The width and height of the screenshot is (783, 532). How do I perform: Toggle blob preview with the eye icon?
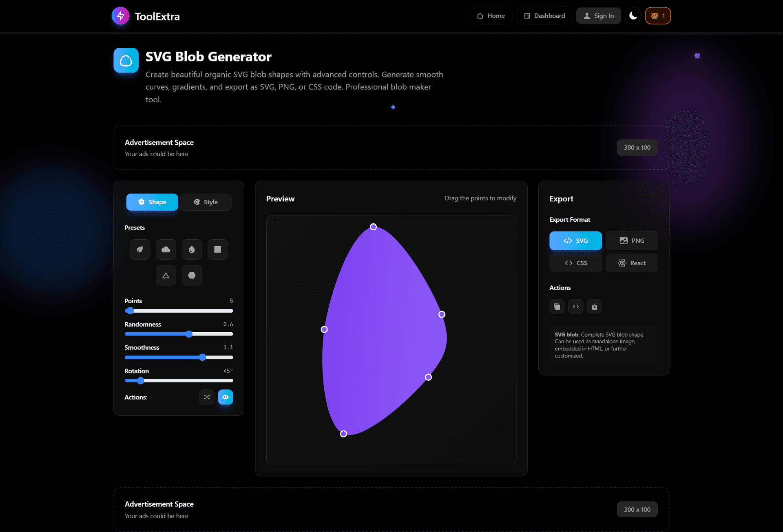[x=225, y=397]
